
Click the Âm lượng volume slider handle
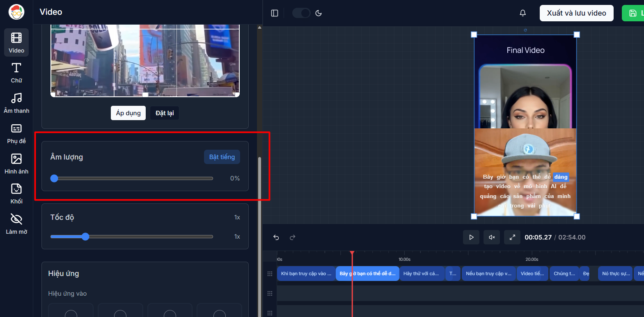click(x=54, y=178)
